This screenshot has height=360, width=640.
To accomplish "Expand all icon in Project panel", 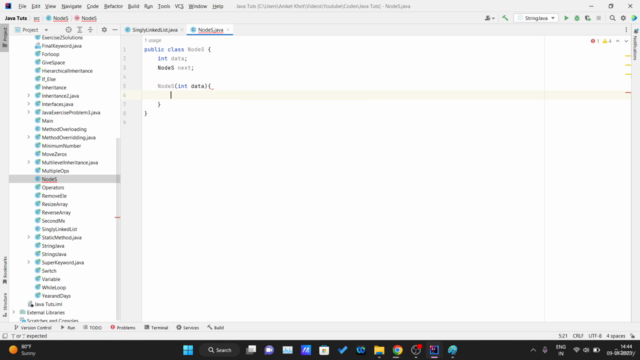I will tap(80, 30).
